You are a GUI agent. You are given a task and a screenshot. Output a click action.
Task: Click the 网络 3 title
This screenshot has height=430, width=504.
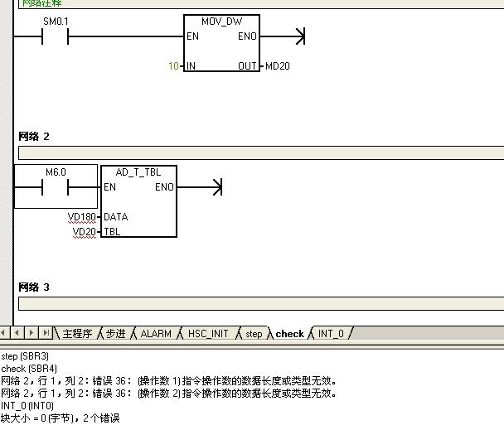[34, 287]
